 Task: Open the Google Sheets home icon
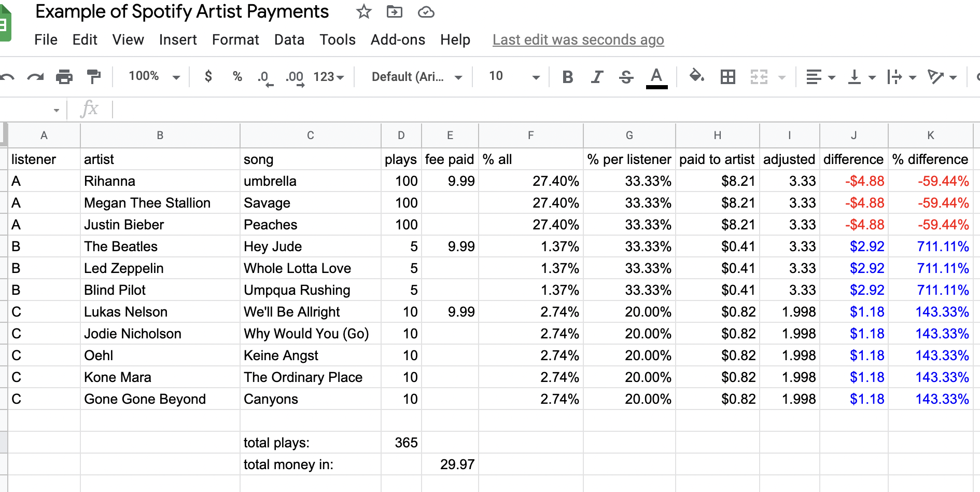point(5,23)
